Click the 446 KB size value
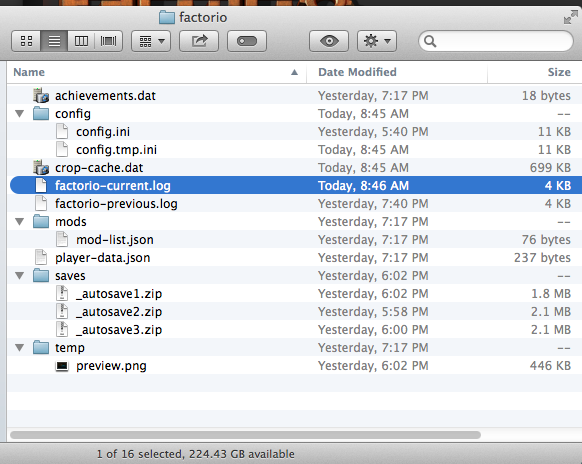 pyautogui.click(x=550, y=366)
